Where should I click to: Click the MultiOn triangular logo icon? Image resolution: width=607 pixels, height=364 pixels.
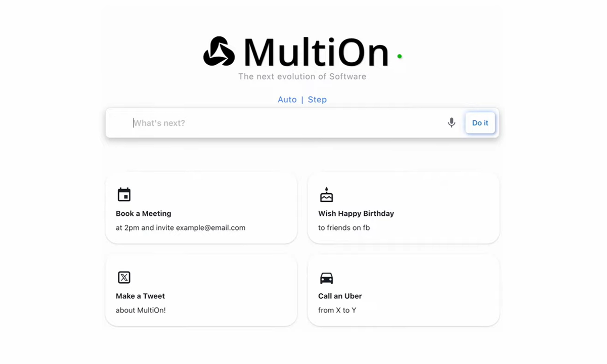point(219,51)
